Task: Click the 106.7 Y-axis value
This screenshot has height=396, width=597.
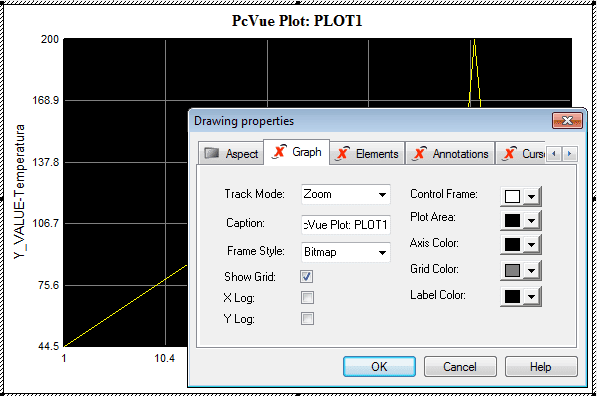Action: click(x=45, y=223)
